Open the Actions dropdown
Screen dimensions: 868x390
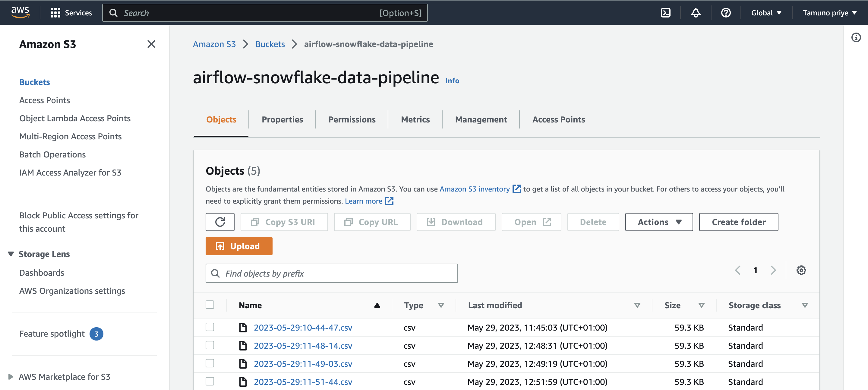659,222
